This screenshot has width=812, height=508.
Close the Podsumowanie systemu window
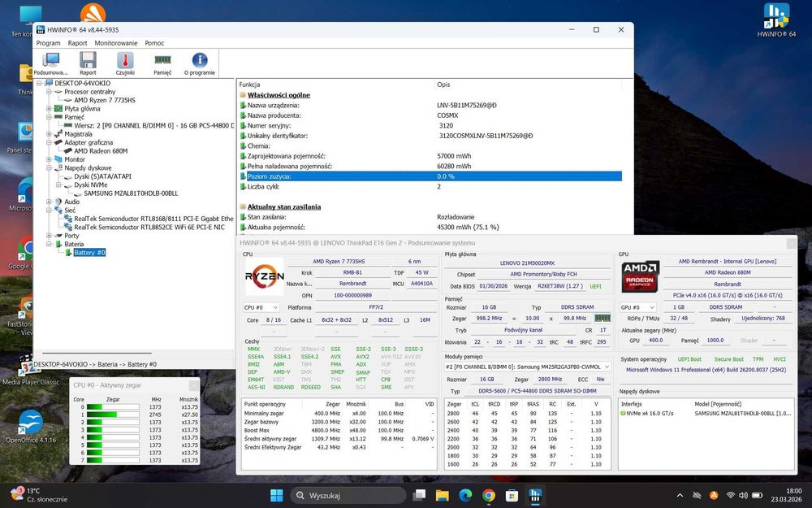coord(791,242)
